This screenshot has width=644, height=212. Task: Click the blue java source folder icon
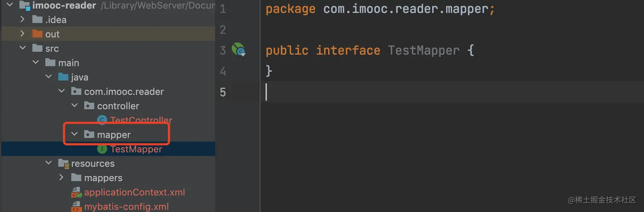coord(63,77)
